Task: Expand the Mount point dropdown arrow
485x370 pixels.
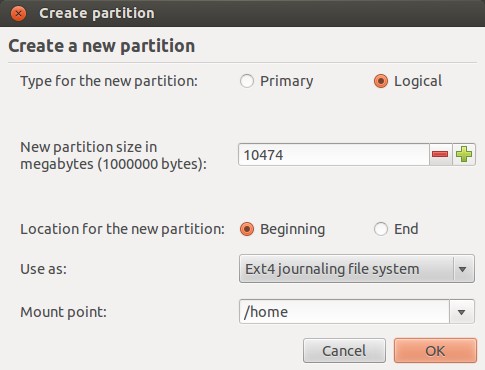Action: pos(462,312)
